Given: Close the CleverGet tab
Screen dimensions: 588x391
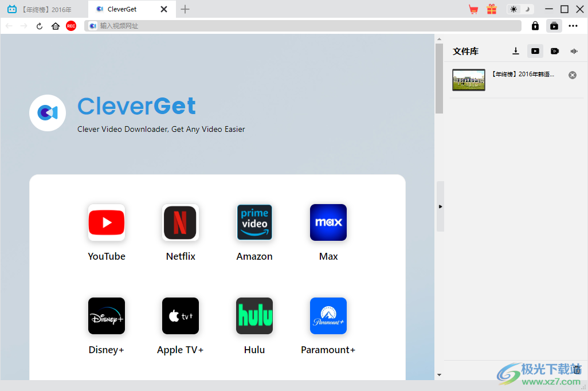Looking at the screenshot, I should click(164, 9).
